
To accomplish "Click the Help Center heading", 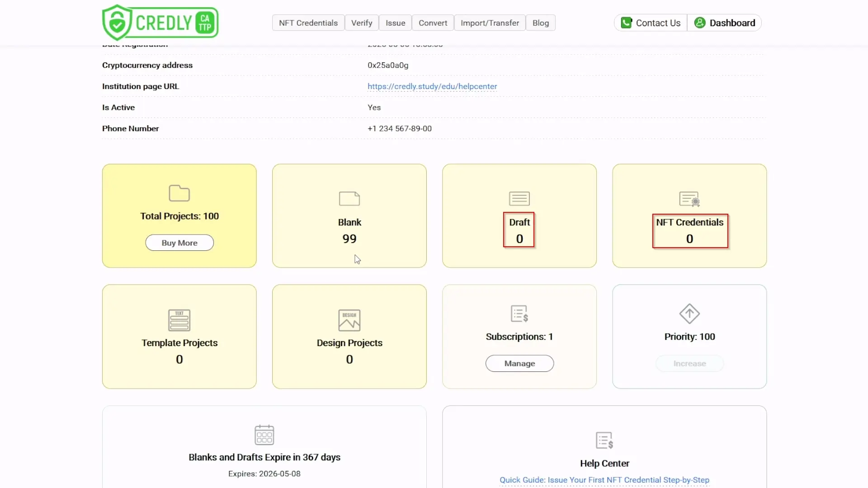I will [x=604, y=463].
